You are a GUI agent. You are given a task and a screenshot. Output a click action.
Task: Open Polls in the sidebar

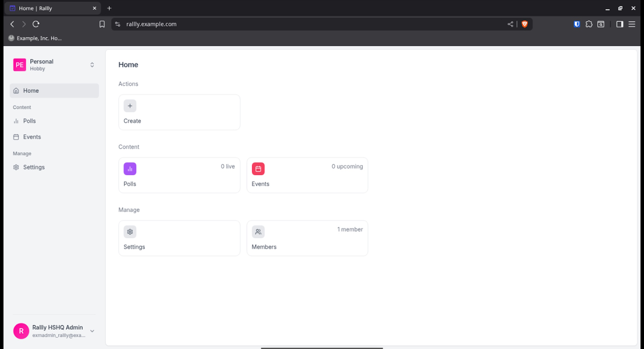pyautogui.click(x=30, y=121)
